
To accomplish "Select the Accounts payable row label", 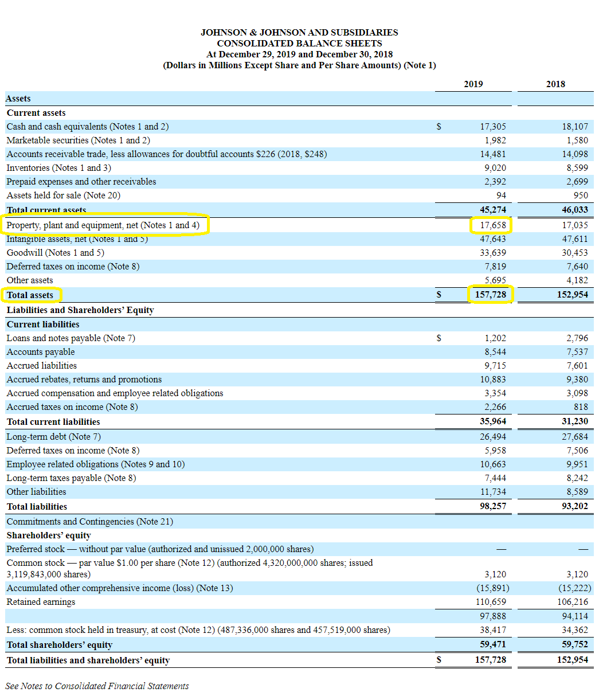I will [41, 352].
